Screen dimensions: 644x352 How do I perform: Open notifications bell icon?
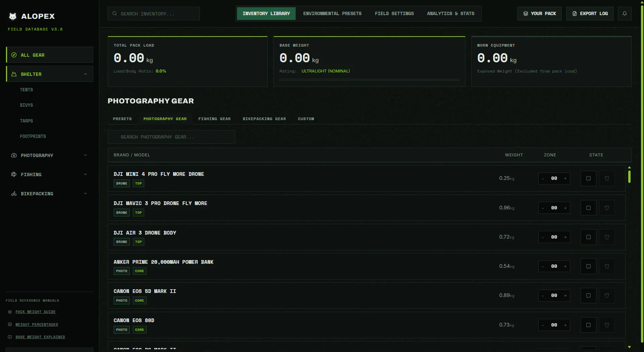625,13
